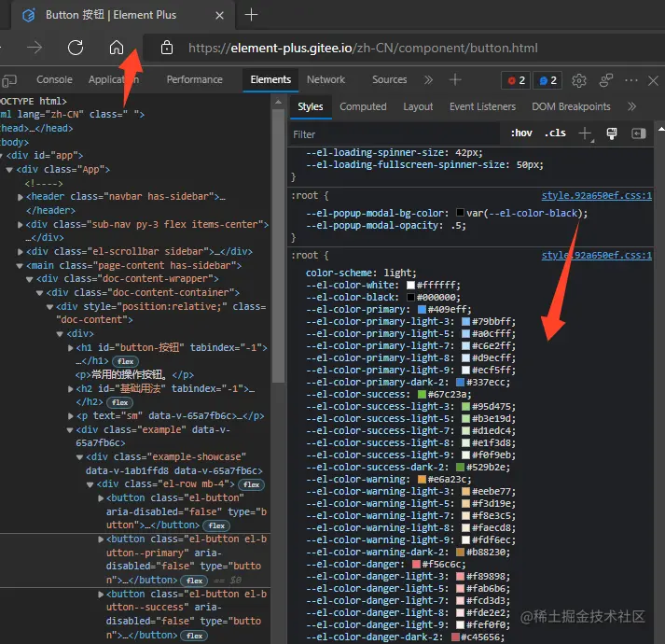Add a new style rule
This screenshot has height=644, width=665.
click(586, 133)
